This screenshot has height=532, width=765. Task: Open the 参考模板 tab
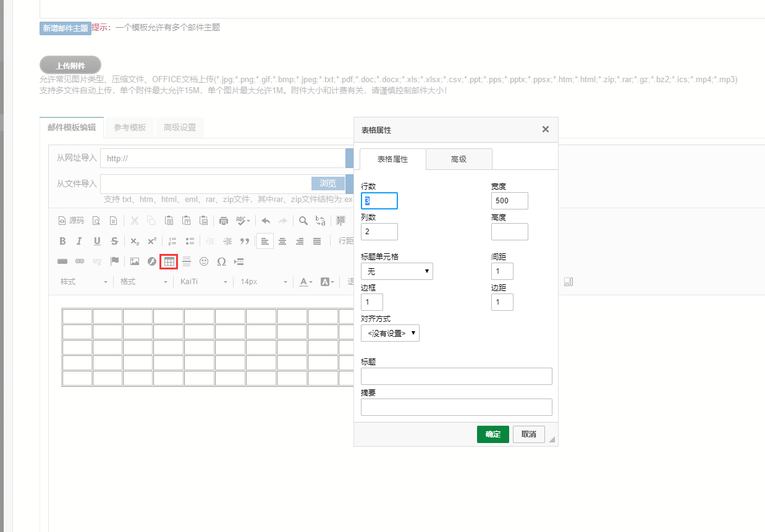point(130,127)
